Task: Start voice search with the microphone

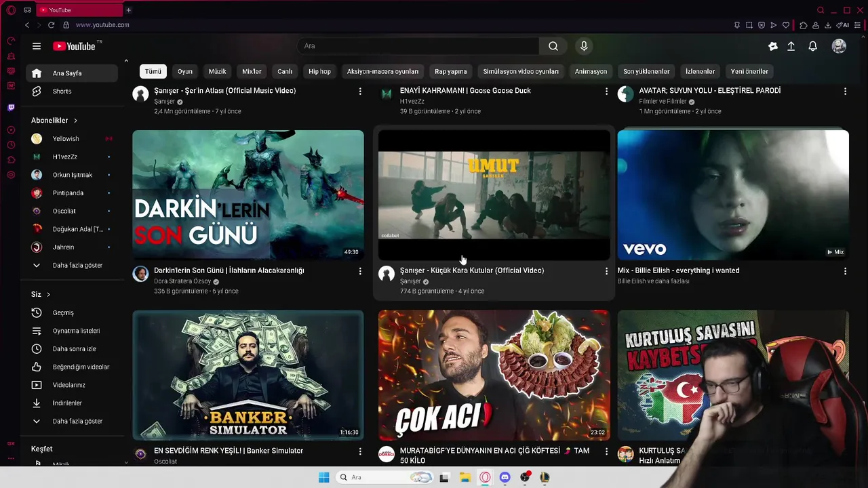Action: coord(584,46)
